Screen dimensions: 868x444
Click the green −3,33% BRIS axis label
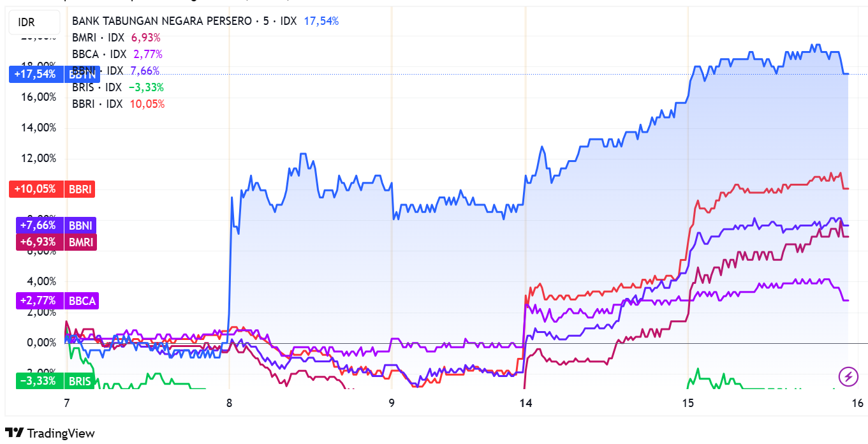pos(54,381)
